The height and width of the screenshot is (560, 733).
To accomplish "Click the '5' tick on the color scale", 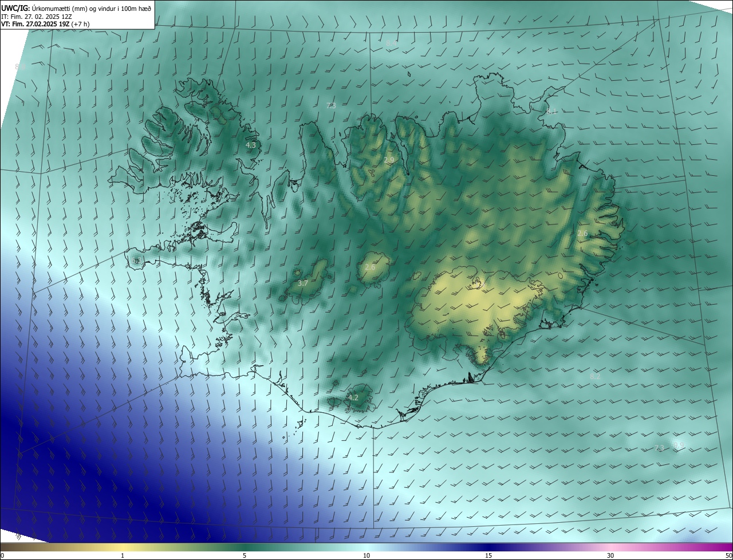I will point(245,555).
